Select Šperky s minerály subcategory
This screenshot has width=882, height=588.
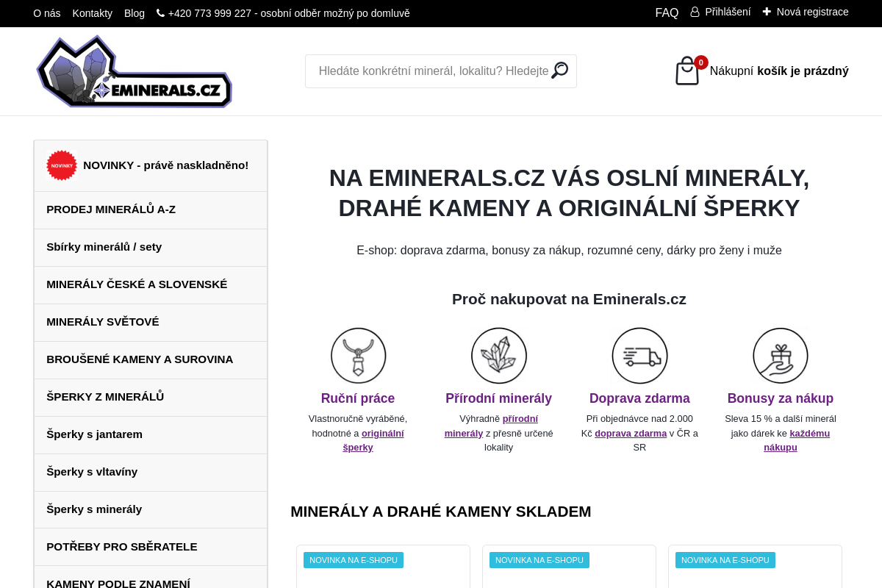point(151,510)
